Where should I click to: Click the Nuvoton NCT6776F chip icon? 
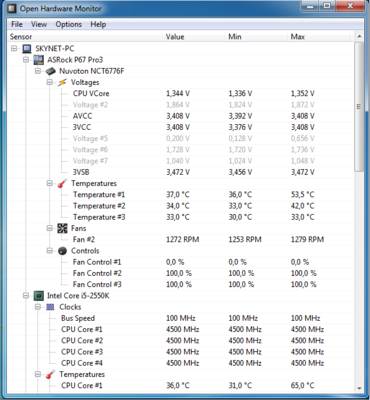[x=50, y=71]
